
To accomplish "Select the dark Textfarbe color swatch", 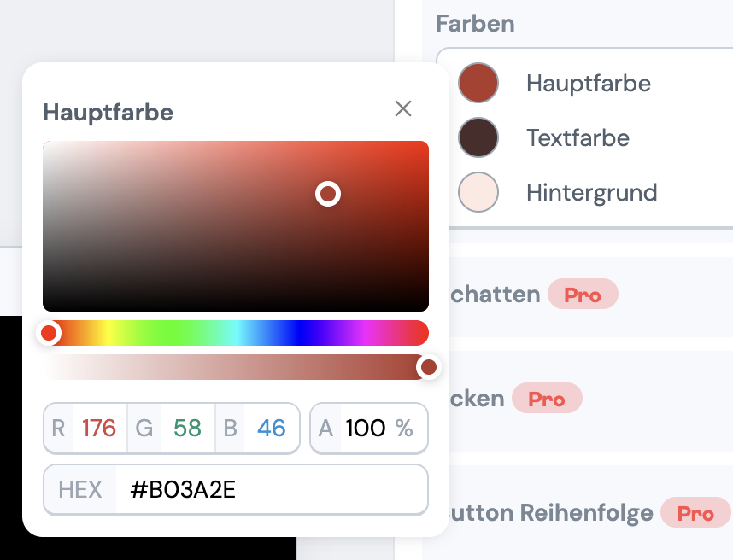I will [478, 137].
